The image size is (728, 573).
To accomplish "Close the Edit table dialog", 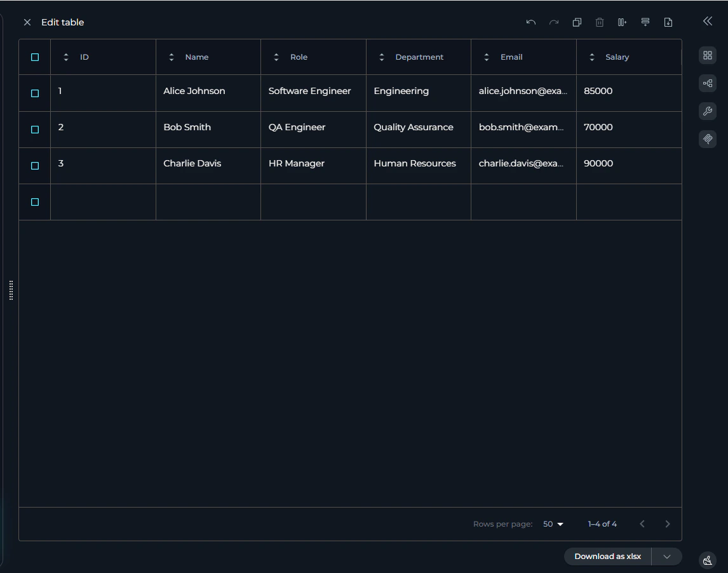I will click(27, 22).
